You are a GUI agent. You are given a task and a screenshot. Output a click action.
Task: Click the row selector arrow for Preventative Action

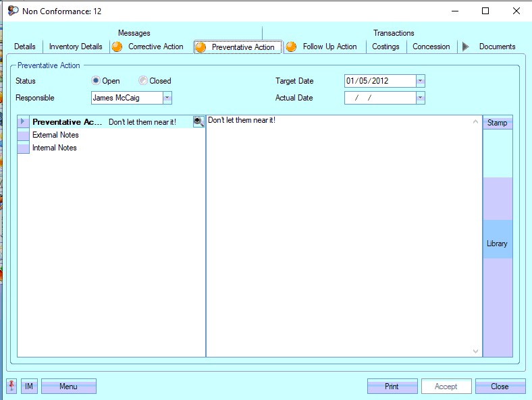[x=24, y=122]
